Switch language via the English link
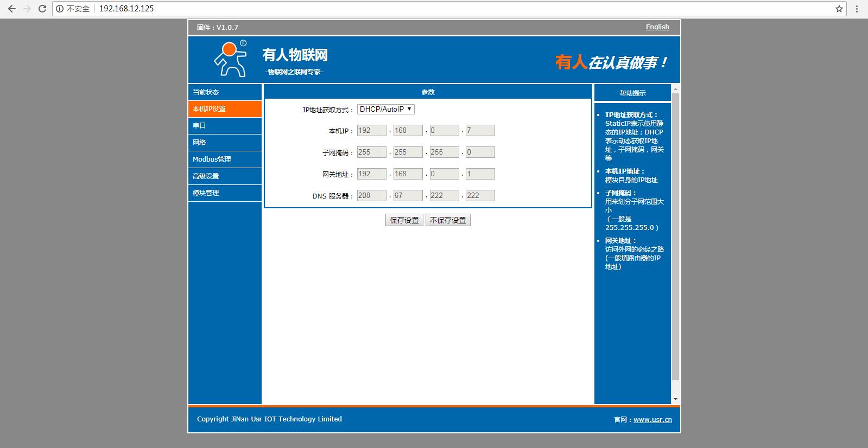This screenshot has height=448, width=868. click(x=657, y=27)
